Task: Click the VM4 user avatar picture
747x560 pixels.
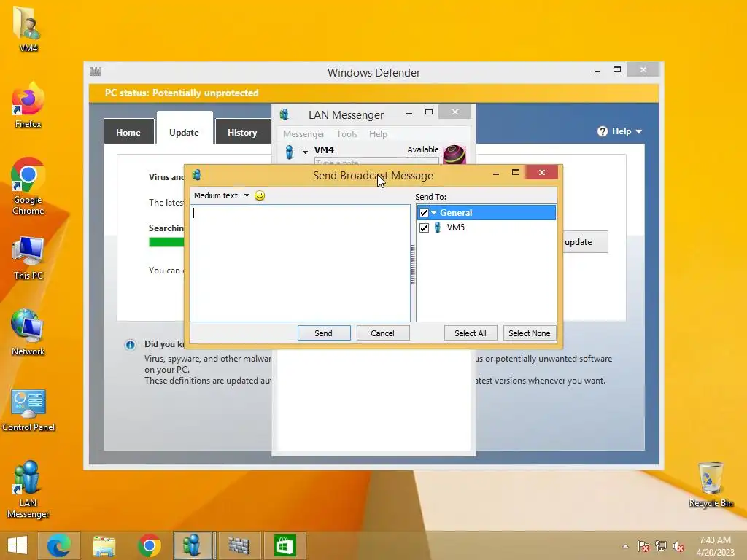Action: 454,155
